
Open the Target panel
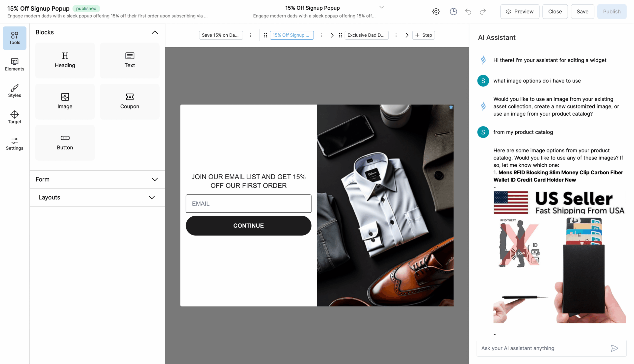(14, 118)
